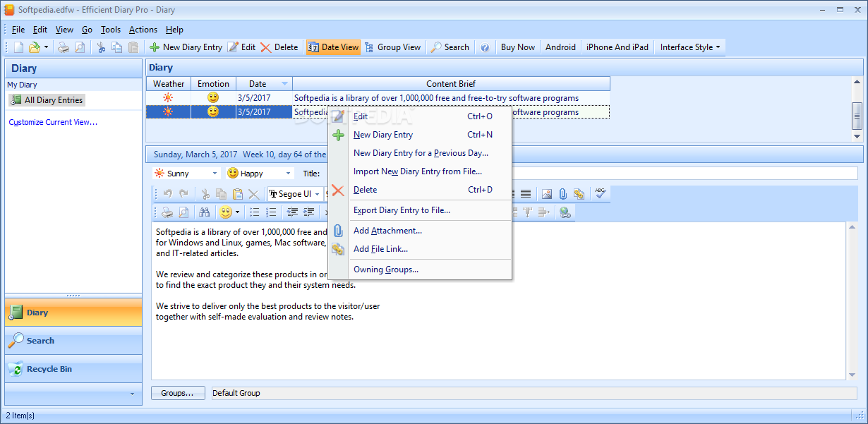Select the first 3/5/2017 diary entry row

[378, 98]
